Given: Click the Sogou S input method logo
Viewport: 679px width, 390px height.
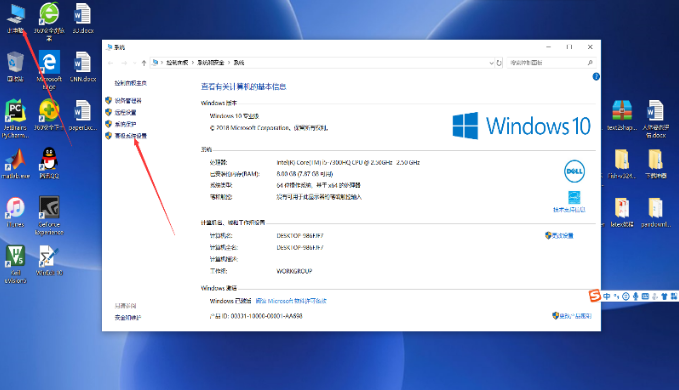Looking at the screenshot, I should click(x=595, y=296).
